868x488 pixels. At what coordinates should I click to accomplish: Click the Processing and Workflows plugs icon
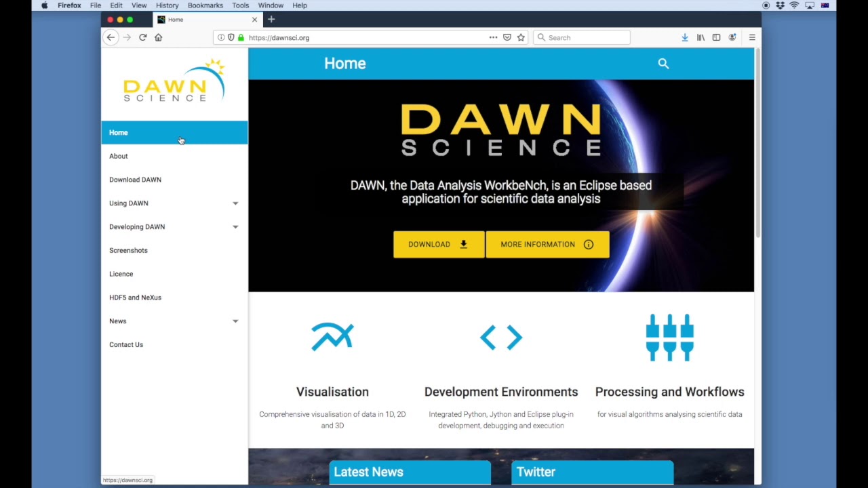pos(670,337)
